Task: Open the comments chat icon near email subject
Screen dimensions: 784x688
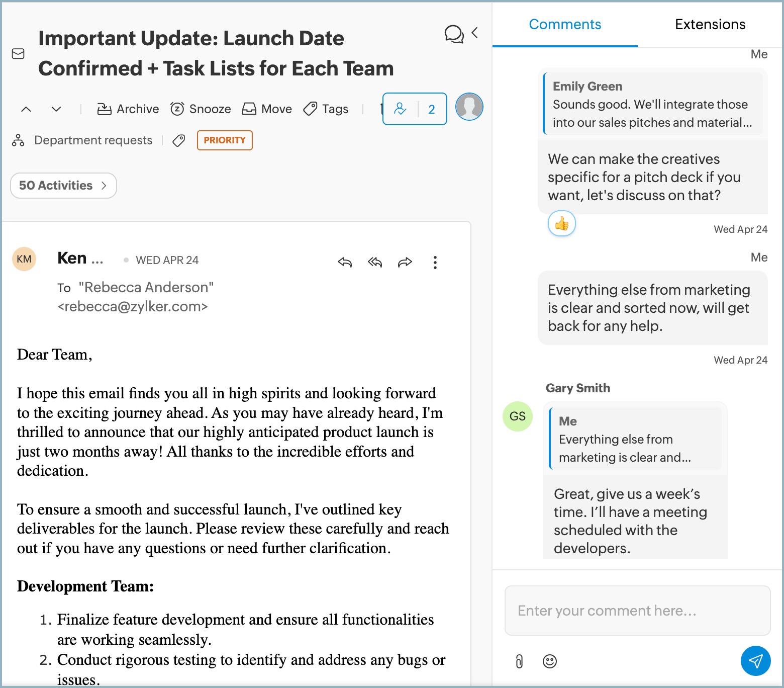Action: coord(453,34)
